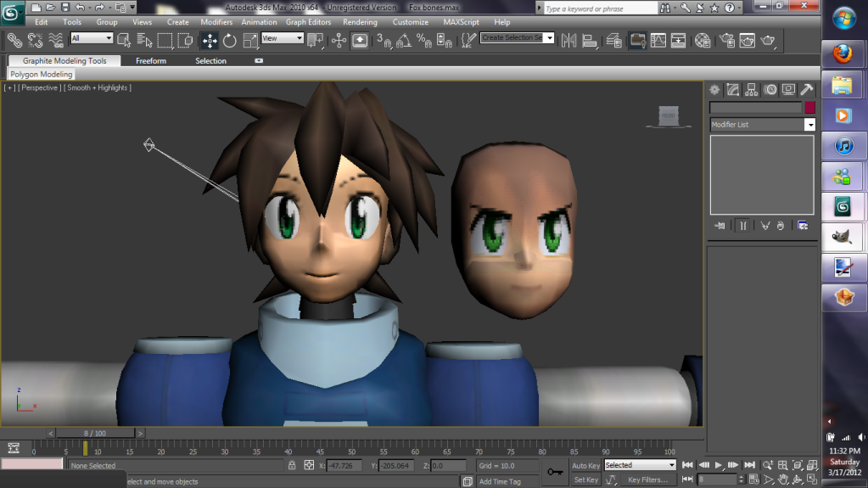
Task: Open the Rendering menu
Action: (x=360, y=22)
